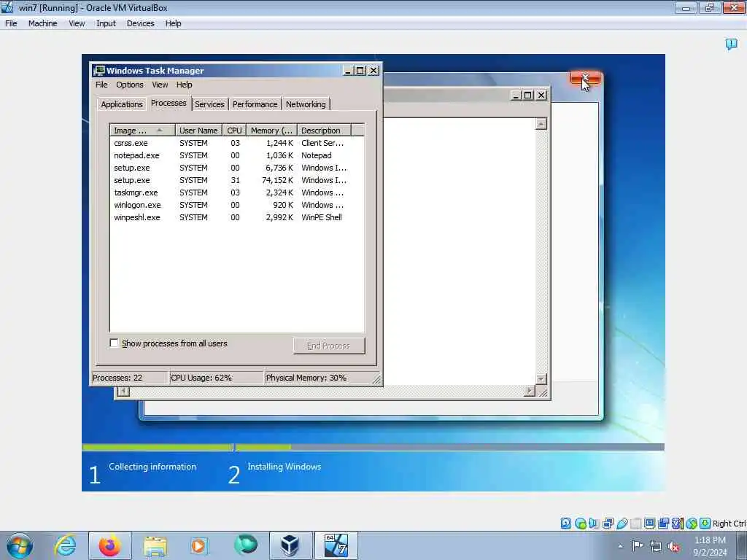Open the host Start menu orb
747x560 pixels.
tap(20, 545)
